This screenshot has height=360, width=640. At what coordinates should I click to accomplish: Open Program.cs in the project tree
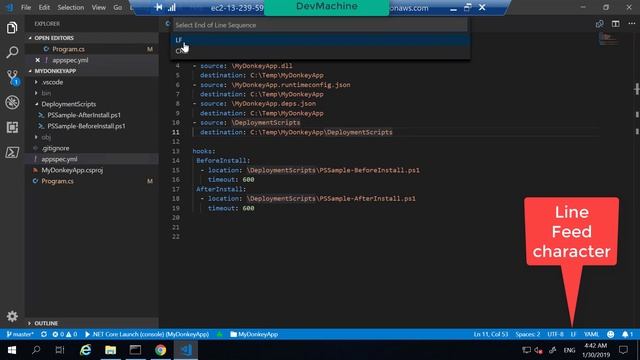[x=57, y=181]
